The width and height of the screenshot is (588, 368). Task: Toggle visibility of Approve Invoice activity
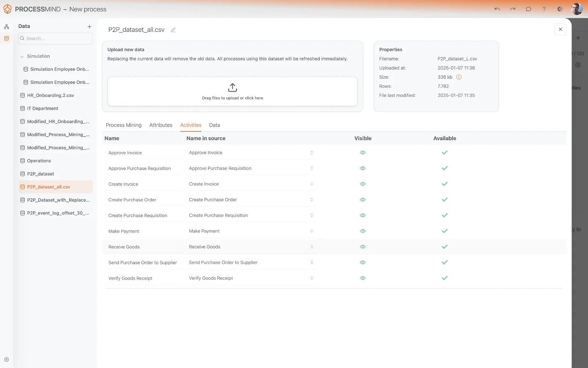coord(363,153)
